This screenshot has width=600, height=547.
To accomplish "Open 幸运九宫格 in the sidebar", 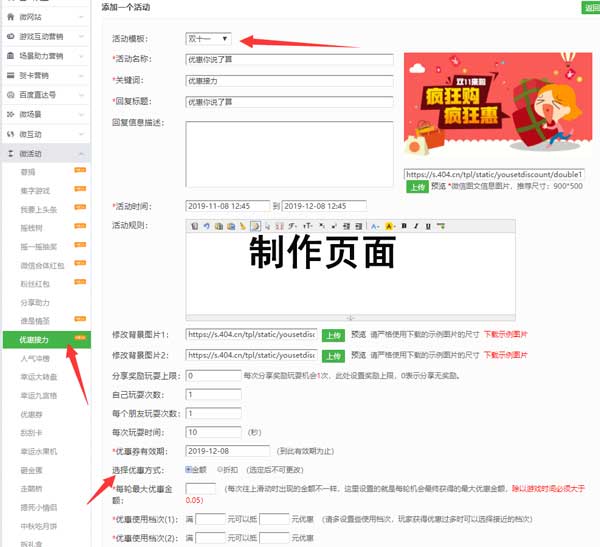I will (x=39, y=396).
